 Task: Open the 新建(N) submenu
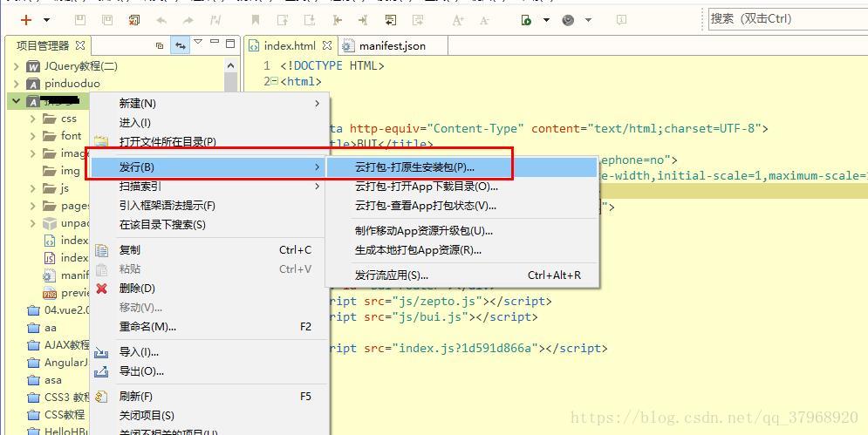click(x=210, y=104)
